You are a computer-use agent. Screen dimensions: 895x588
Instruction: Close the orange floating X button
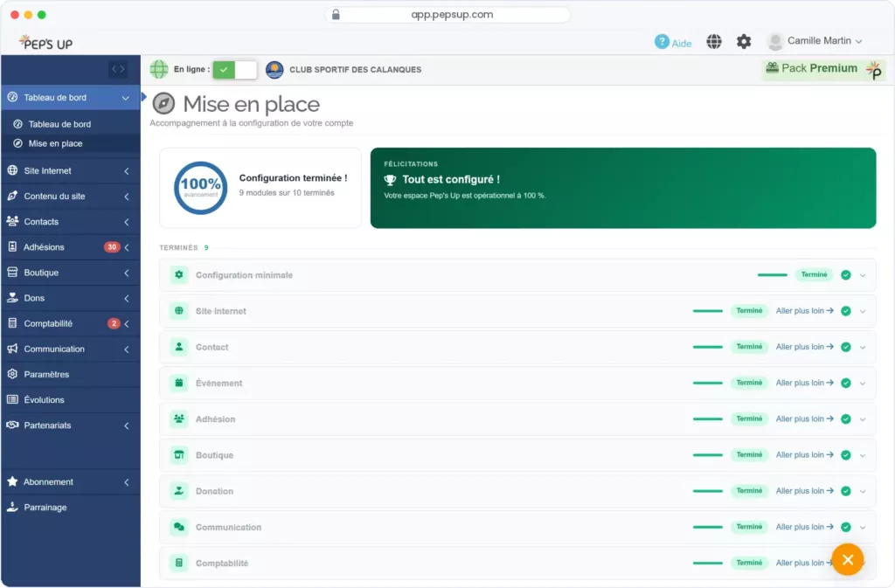(x=848, y=559)
